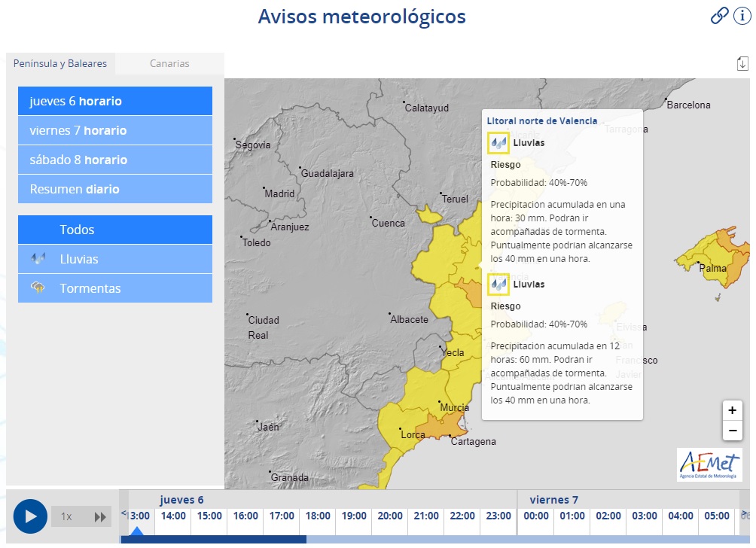Select Resumen diario in the sidebar
Screen dimensions: 756x548
pos(114,189)
